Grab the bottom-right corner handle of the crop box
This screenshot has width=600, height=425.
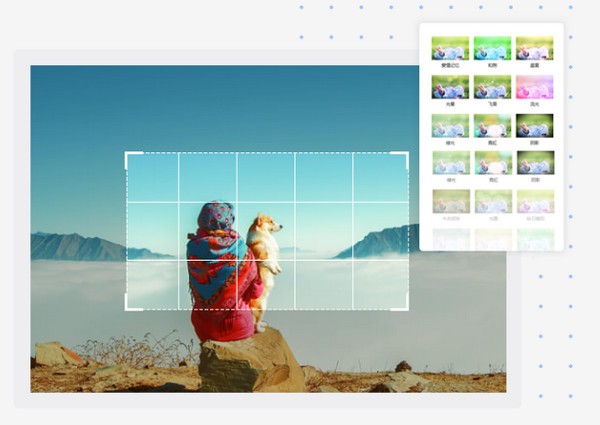(400, 303)
